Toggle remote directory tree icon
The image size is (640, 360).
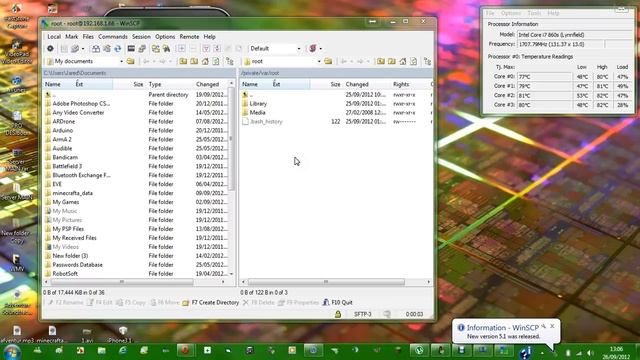(x=428, y=61)
